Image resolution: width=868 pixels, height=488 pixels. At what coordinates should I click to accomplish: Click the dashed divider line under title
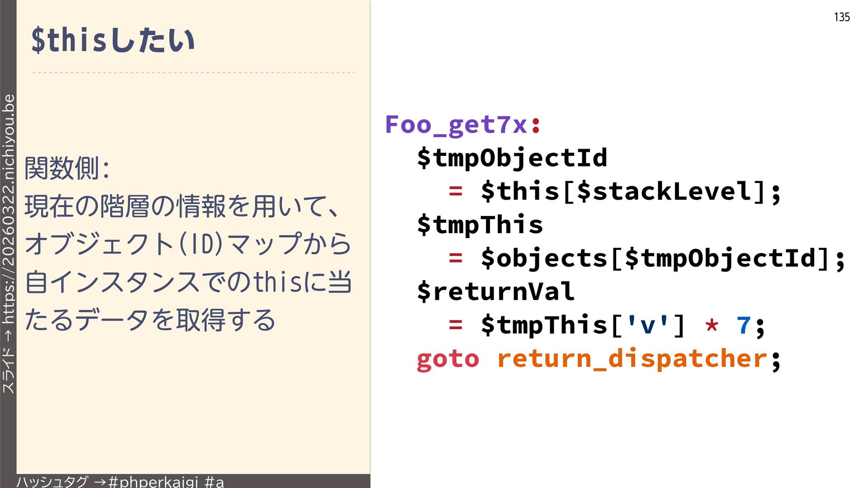point(193,72)
